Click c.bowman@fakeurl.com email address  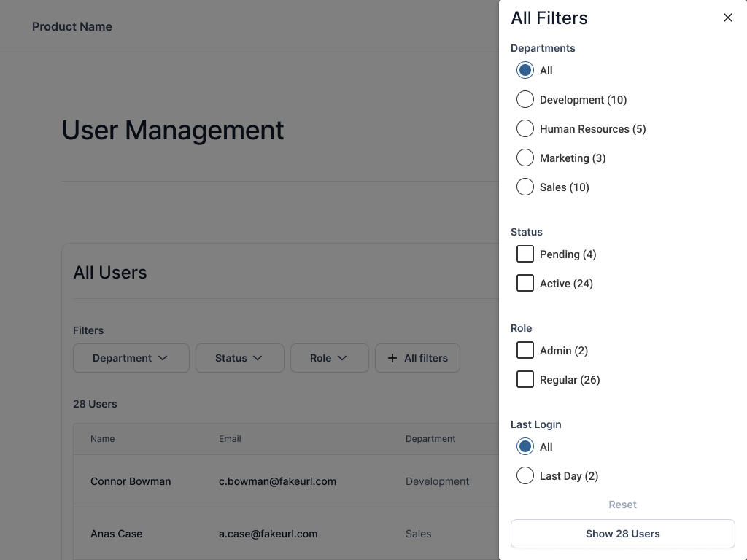277,481
